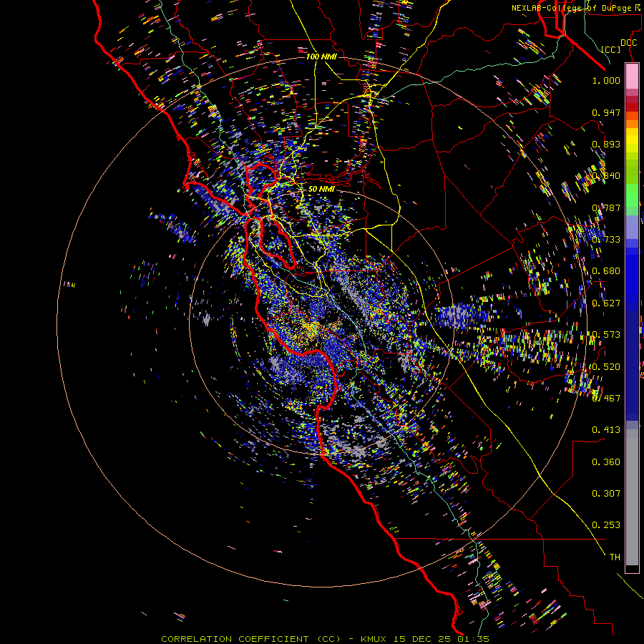Screen dimensions: 644x644
Task: Pick the large gray color bar segment
Action: (632, 497)
